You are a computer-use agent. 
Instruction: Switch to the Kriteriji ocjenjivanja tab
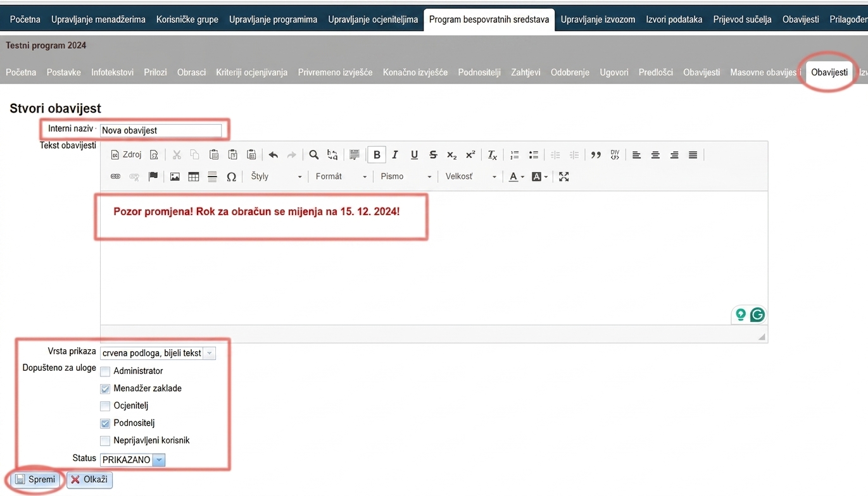[x=252, y=72]
